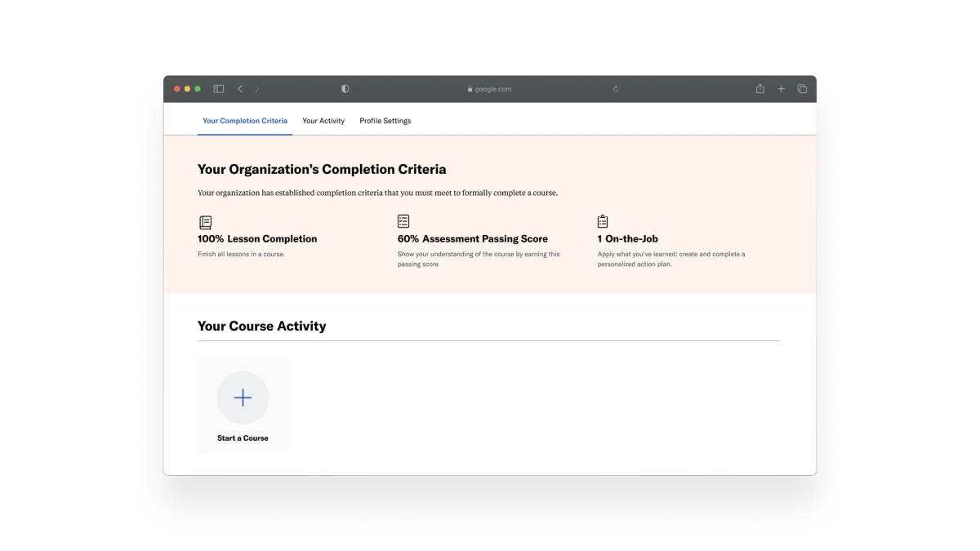Show the tab overview icon

click(x=802, y=89)
